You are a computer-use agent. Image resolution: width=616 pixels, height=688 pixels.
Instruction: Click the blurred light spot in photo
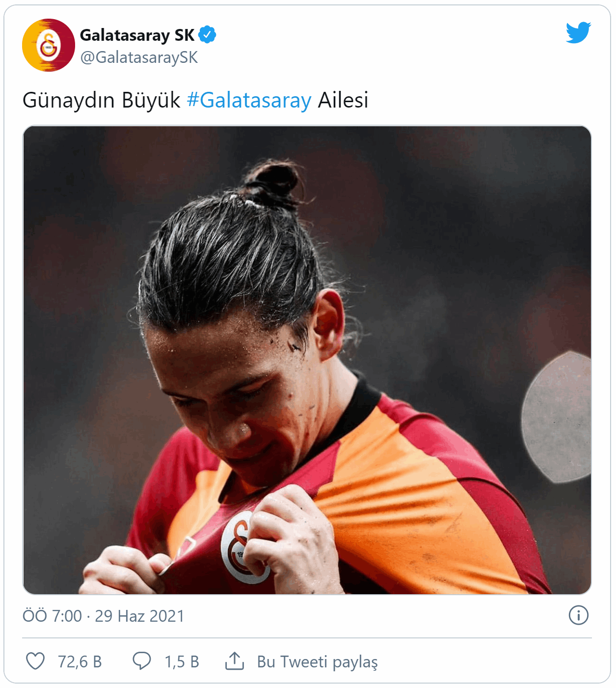556,417
